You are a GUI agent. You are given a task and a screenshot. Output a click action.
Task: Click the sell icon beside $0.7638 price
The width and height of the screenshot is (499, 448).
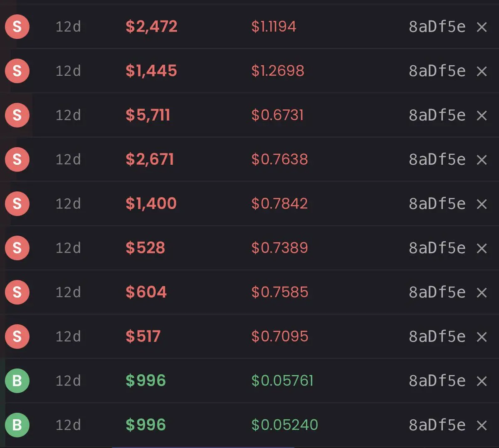(17, 159)
